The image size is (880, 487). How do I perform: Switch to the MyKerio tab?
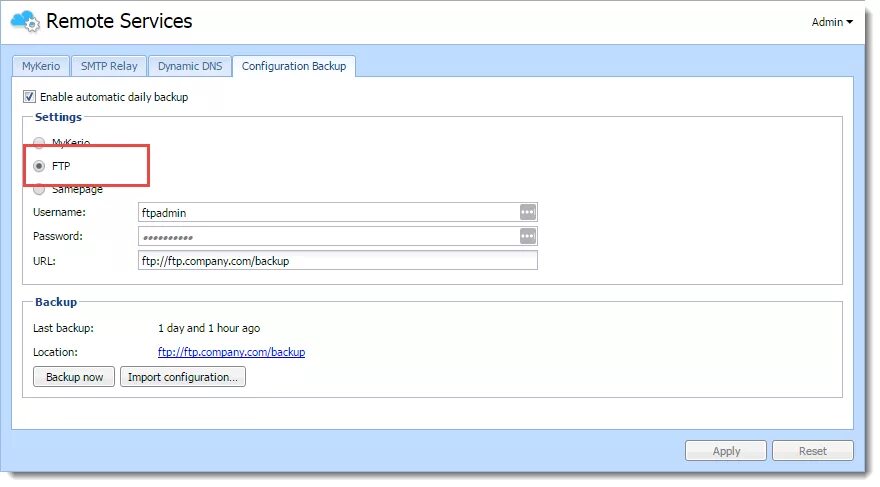coord(41,66)
